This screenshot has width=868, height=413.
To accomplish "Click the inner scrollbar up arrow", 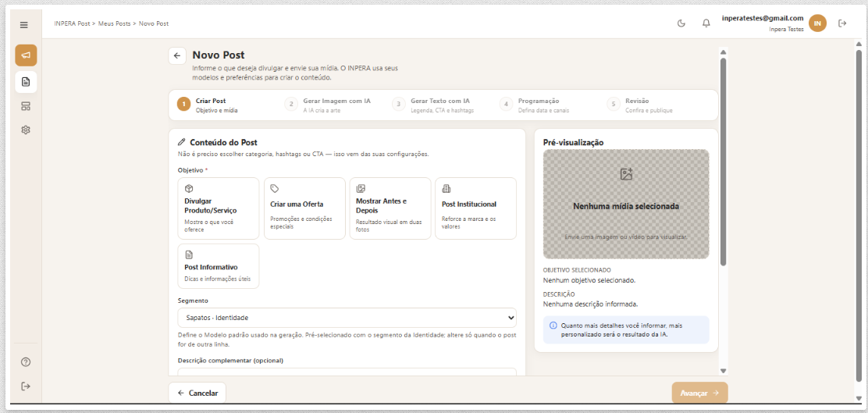I will 723,52.
